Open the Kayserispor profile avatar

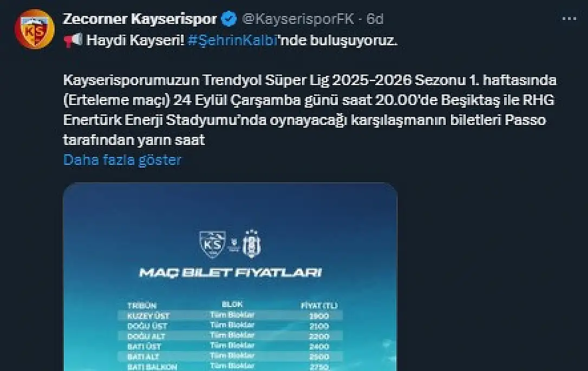point(34,29)
